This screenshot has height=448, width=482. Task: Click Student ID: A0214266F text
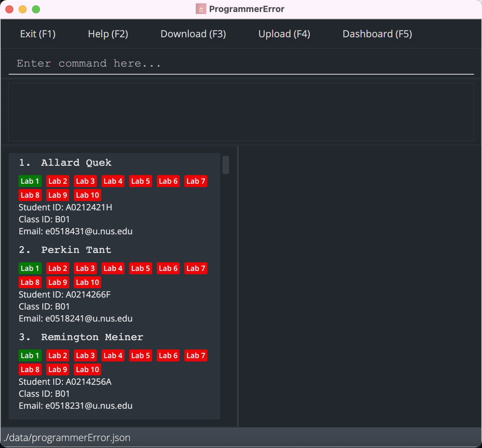point(65,295)
